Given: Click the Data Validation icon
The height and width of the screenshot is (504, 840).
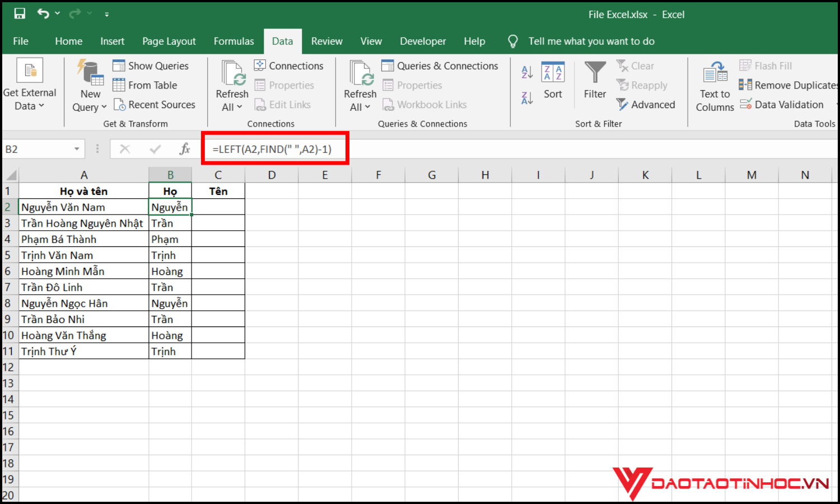Looking at the screenshot, I should [745, 104].
